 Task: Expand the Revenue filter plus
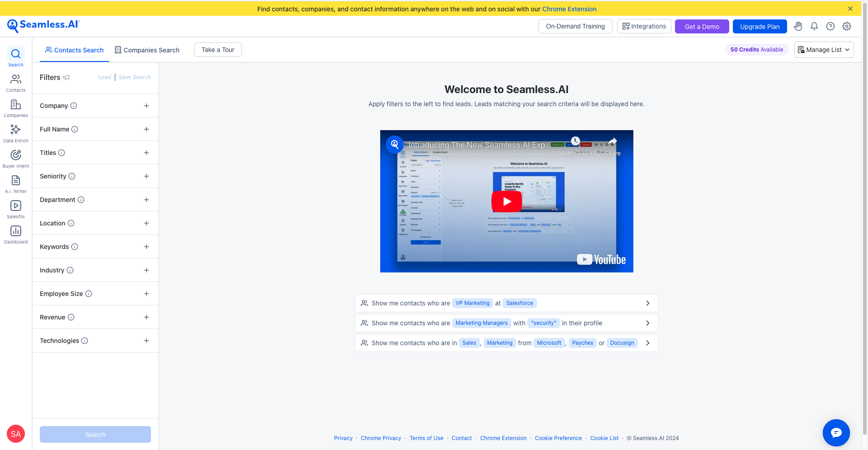coord(146,317)
